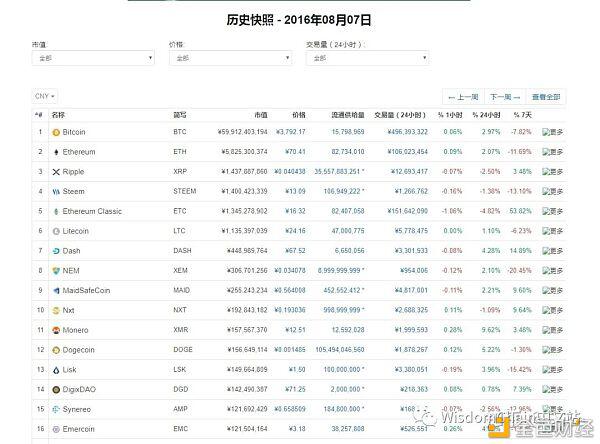Image resolution: width=600 pixels, height=444 pixels.
Task: Open the CNY currency dropdown
Action: point(45,96)
